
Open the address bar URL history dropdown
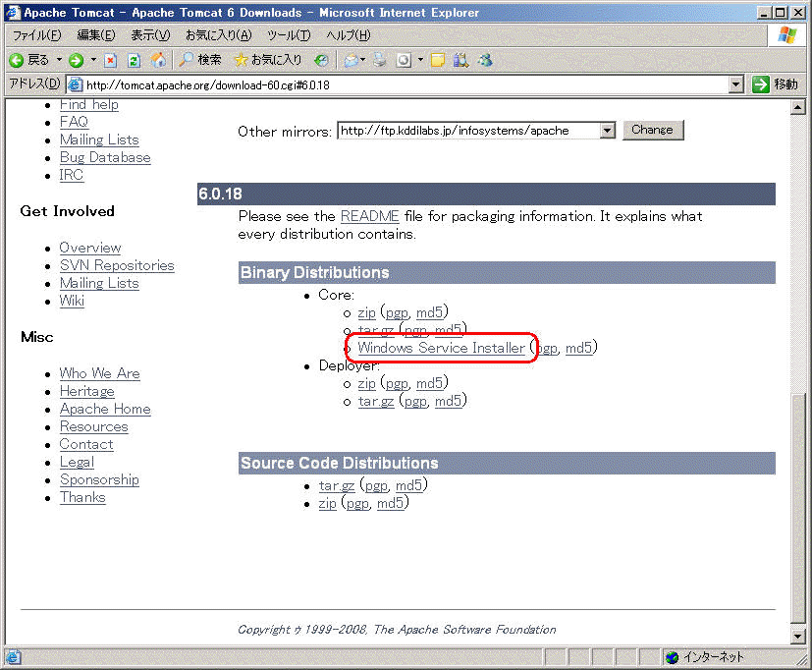coord(736,84)
